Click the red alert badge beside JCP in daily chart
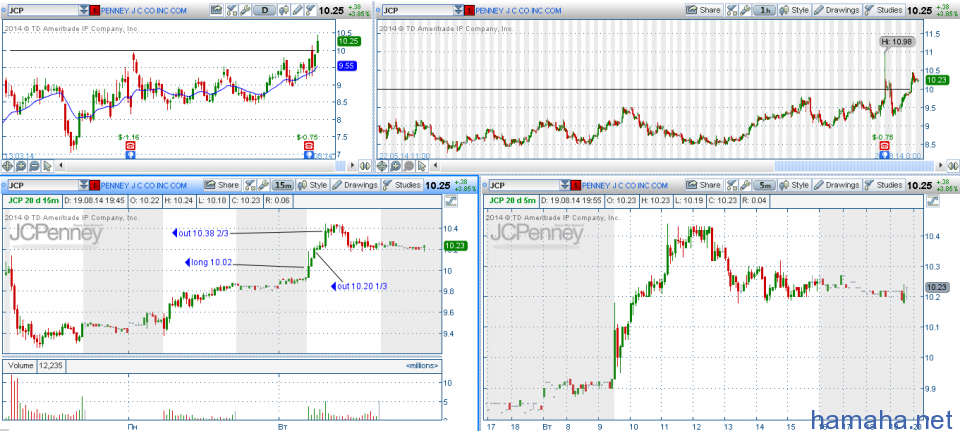The image size is (960, 431). [x=94, y=10]
